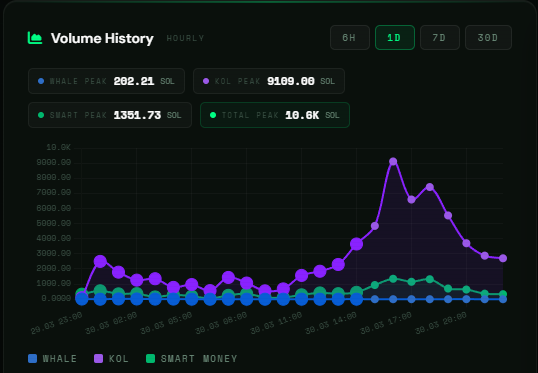538x373 pixels.
Task: Switch to the 7D time range
Action: pos(440,37)
